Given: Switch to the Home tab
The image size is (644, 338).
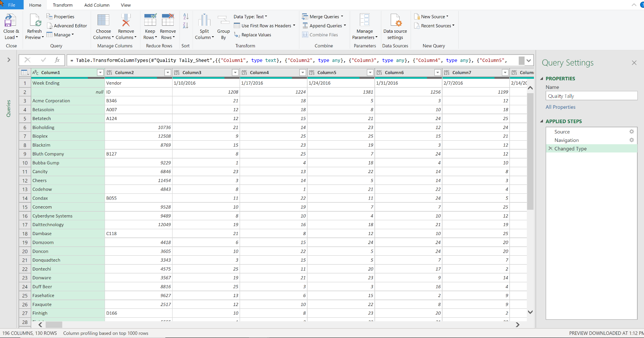Looking at the screenshot, I should point(35,5).
